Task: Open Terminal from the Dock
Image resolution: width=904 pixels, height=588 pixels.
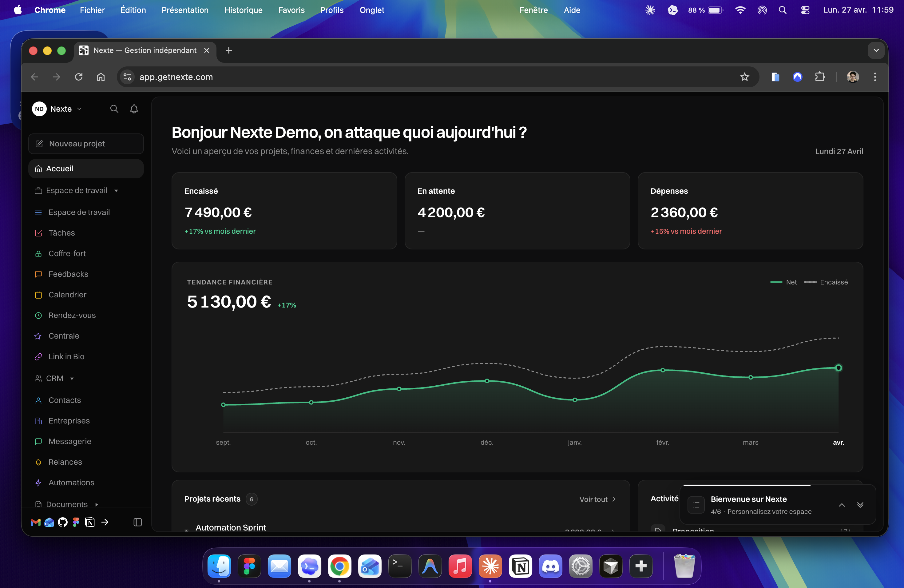Action: click(x=400, y=566)
